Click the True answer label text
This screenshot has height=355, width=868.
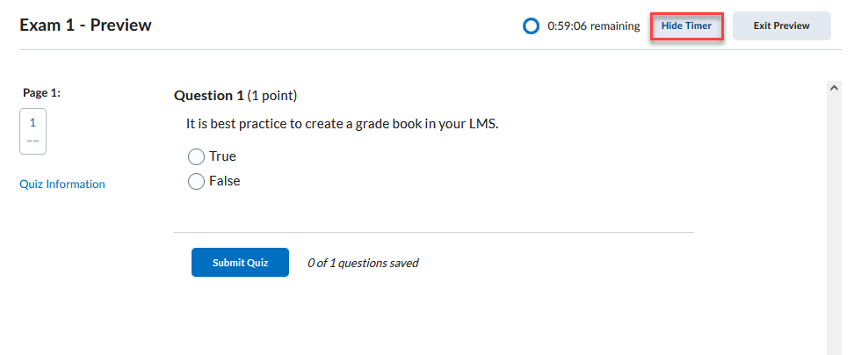click(222, 156)
